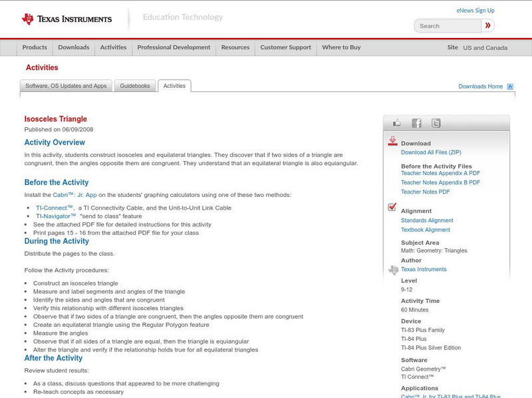Click Download All Files (ZIP)
The width and height of the screenshot is (532, 398).
coord(431,152)
